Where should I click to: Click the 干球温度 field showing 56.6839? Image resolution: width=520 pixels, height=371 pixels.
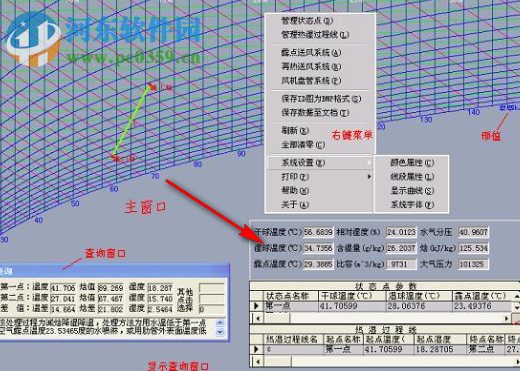[318, 232]
